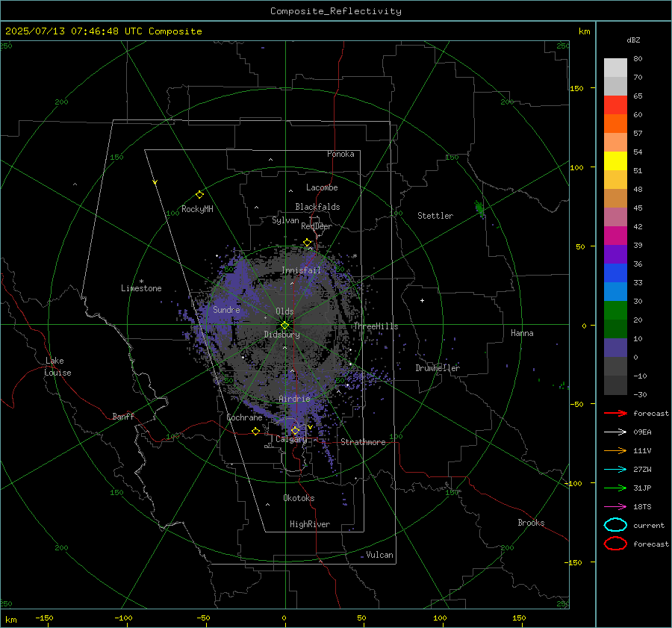
Task: Click the white 09EA arrow in the legend
Action: point(615,432)
